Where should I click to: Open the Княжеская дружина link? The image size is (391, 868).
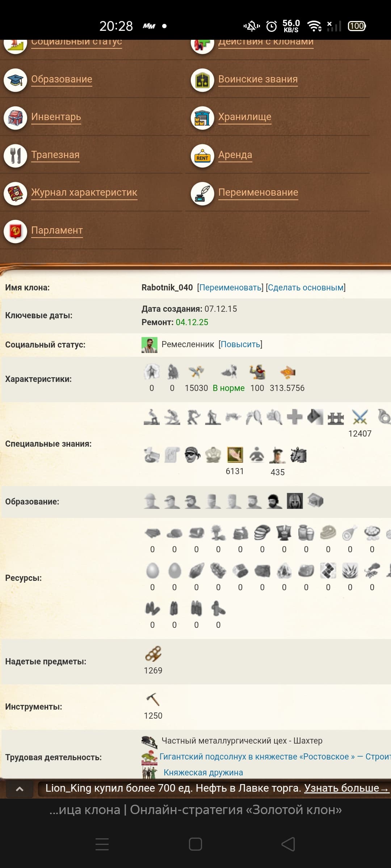pyautogui.click(x=203, y=773)
